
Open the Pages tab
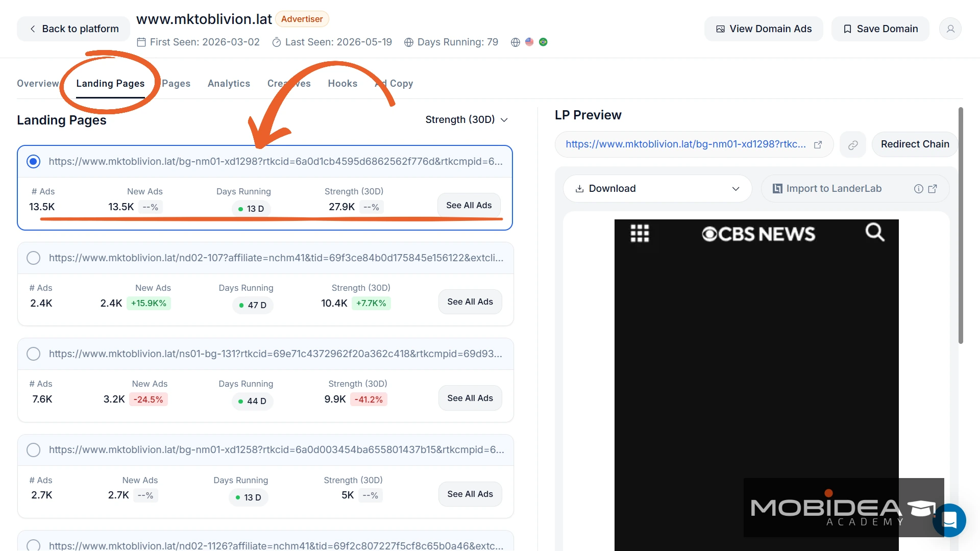(x=176, y=84)
